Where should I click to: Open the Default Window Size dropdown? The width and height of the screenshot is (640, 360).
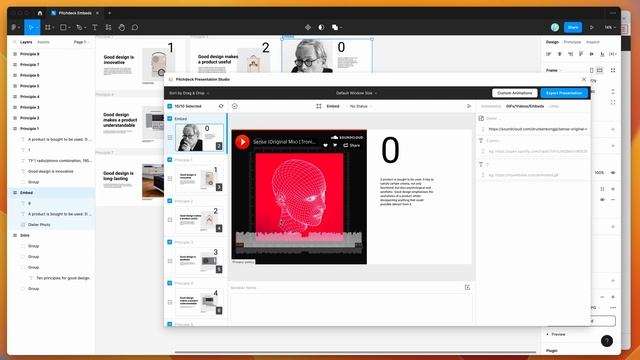(x=356, y=93)
